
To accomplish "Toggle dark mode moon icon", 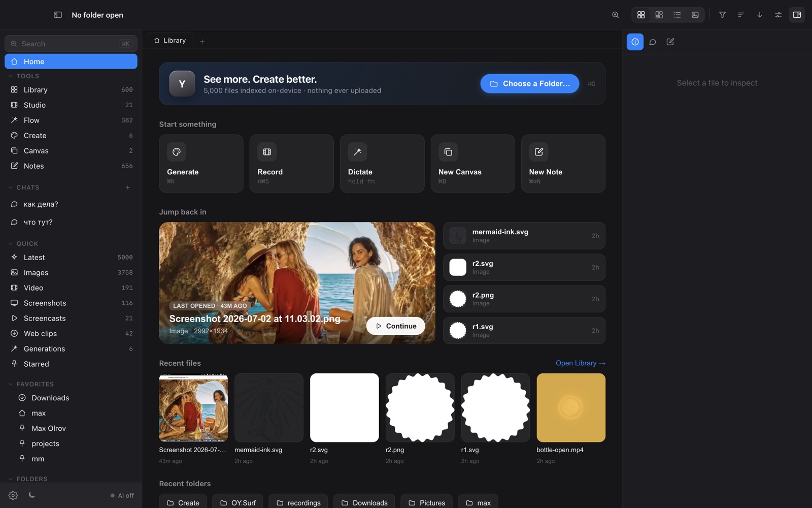I will tap(31, 495).
